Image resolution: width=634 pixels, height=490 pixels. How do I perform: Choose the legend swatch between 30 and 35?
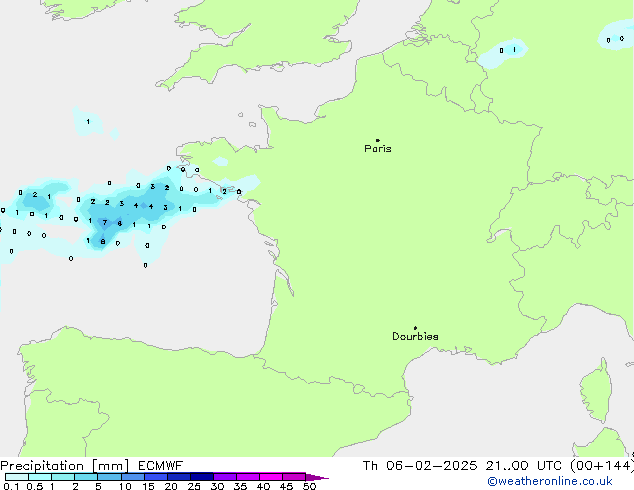click(x=225, y=478)
